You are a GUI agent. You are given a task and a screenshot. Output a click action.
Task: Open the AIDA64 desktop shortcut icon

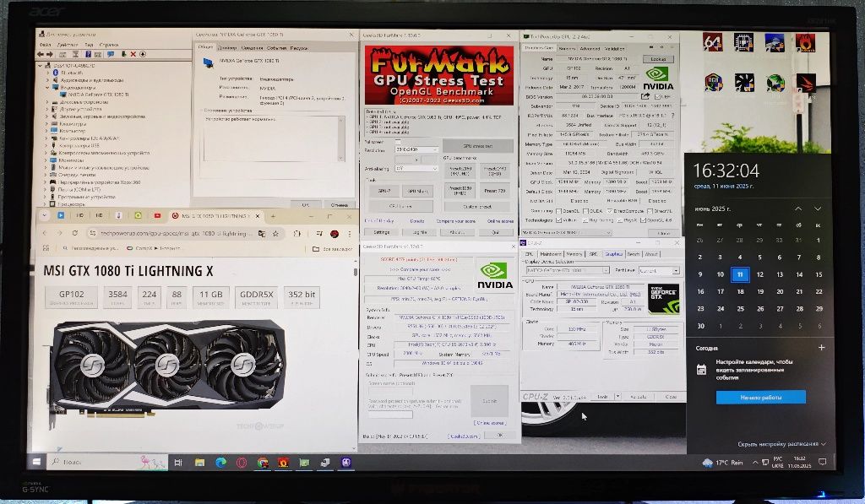[713, 42]
